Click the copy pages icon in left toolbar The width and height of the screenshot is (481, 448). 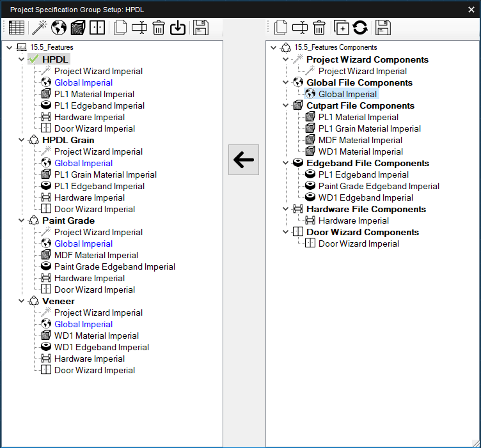[120, 27]
